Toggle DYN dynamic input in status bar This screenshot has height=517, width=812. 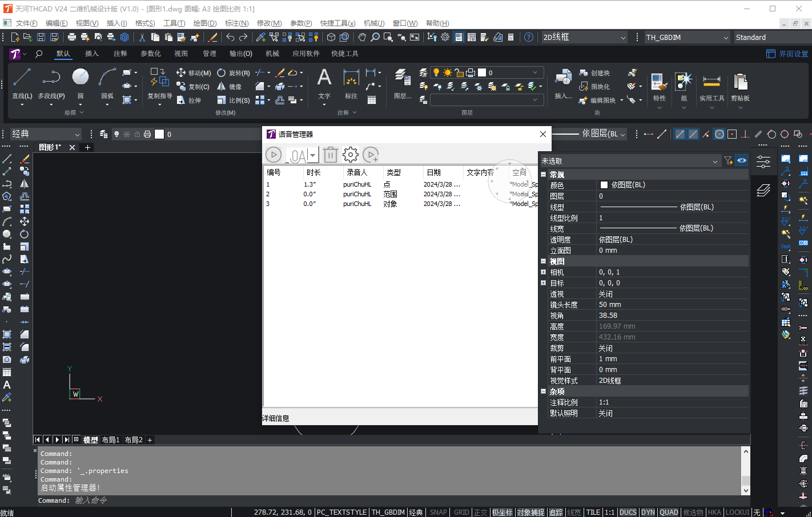pyautogui.click(x=648, y=512)
